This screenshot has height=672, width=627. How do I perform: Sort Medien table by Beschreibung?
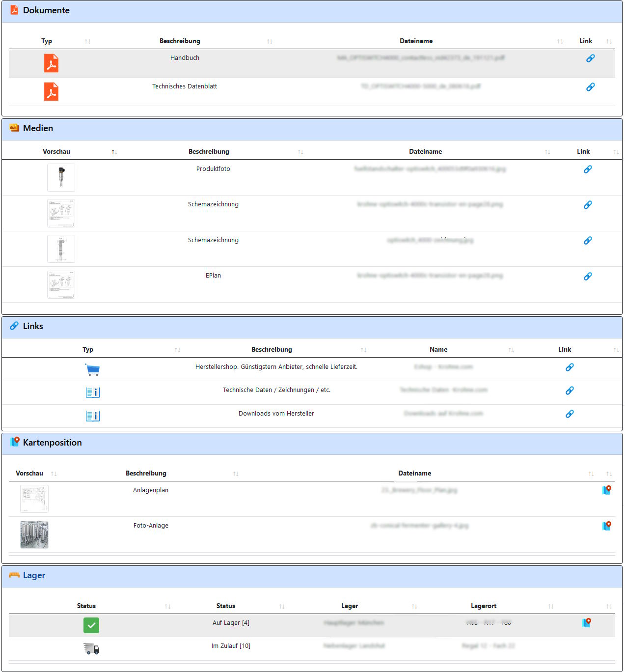point(300,152)
